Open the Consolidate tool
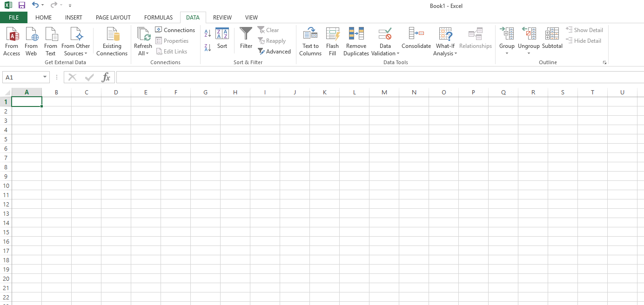The height and width of the screenshot is (305, 644). pyautogui.click(x=416, y=38)
